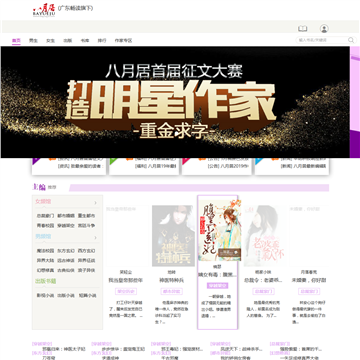Open the 出版 navigation tab
This screenshot has height=360, width=360.
[x=68, y=40]
